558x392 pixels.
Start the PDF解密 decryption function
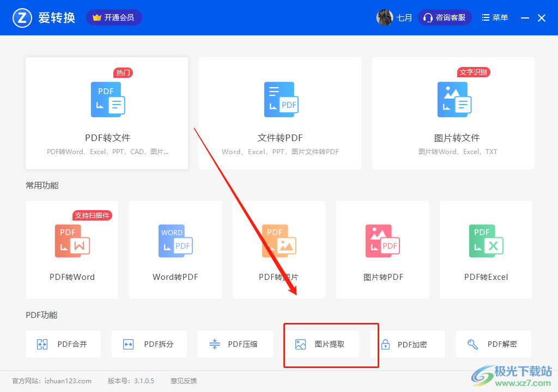(x=493, y=344)
